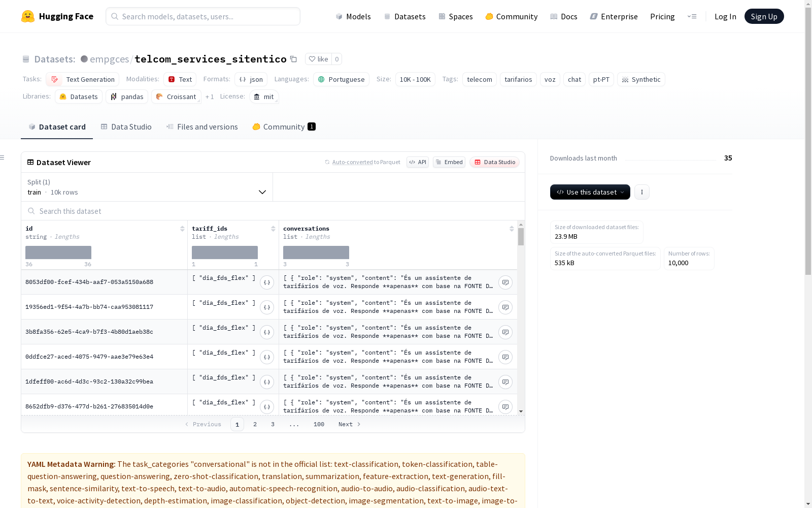Click the Portuguese language tag
The image size is (812, 508).
[341, 79]
